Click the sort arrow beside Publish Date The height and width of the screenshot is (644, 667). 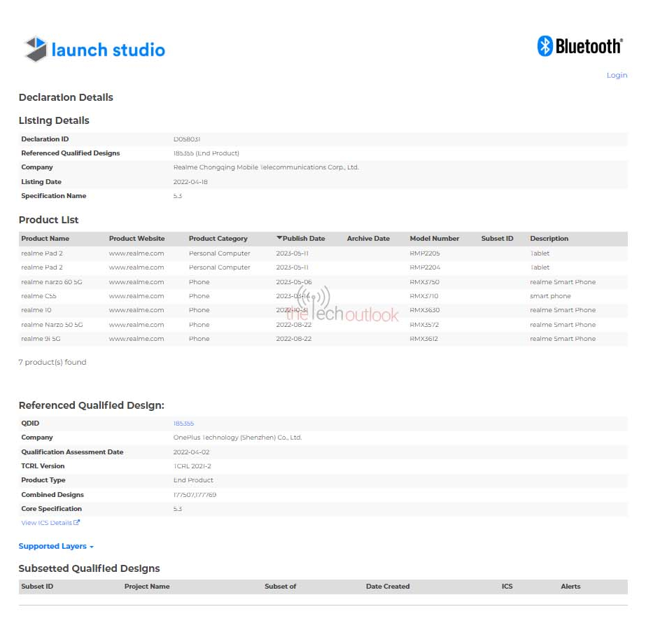279,238
